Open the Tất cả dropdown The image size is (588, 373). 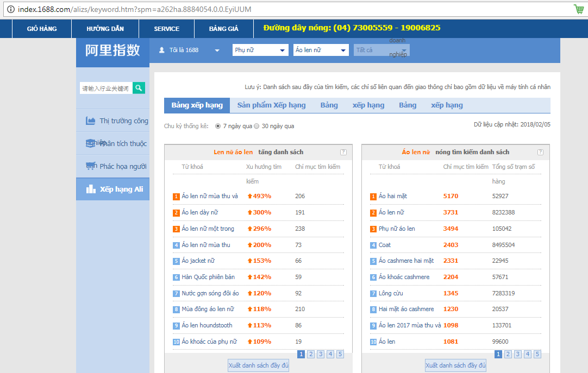[381, 50]
